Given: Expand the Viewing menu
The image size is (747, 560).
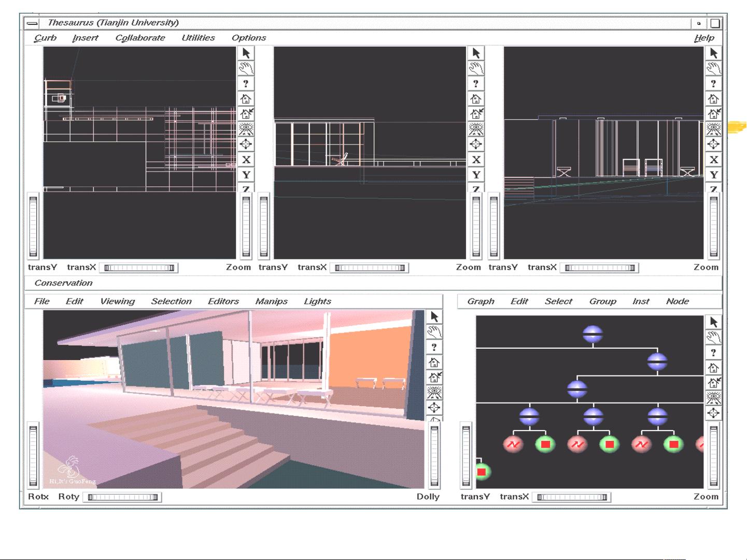Looking at the screenshot, I should click(x=117, y=301).
